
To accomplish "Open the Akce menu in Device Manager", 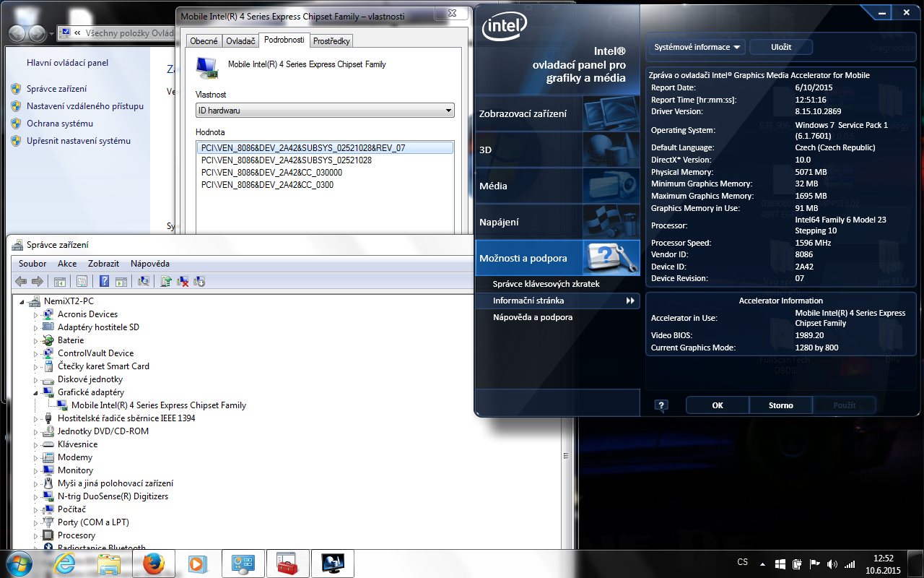I will point(67,264).
